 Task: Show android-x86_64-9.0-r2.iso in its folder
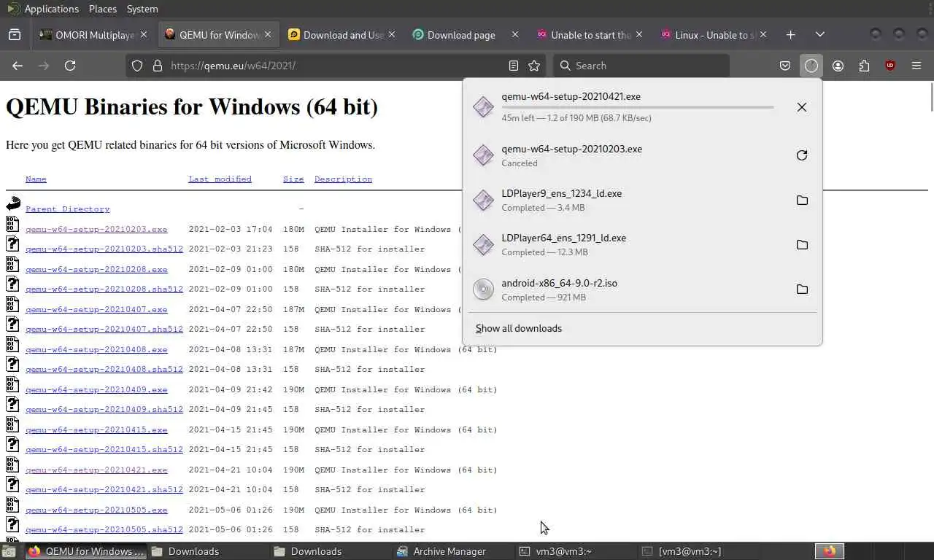(802, 289)
